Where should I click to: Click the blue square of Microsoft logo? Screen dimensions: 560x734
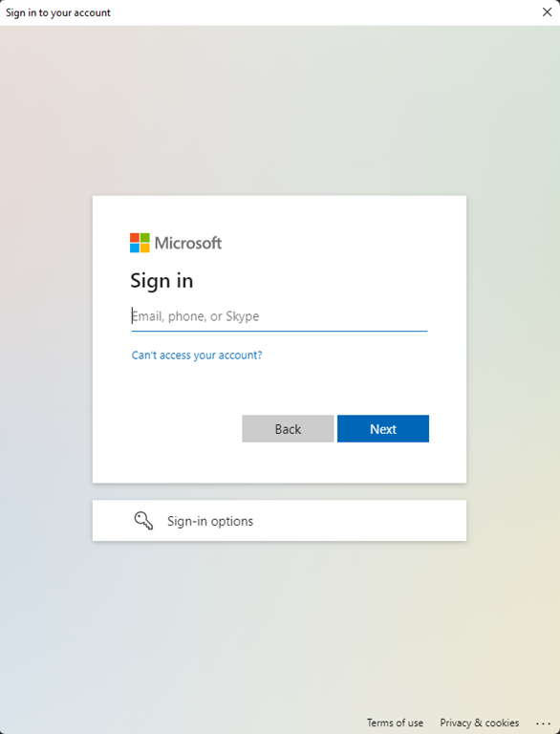click(x=135, y=248)
